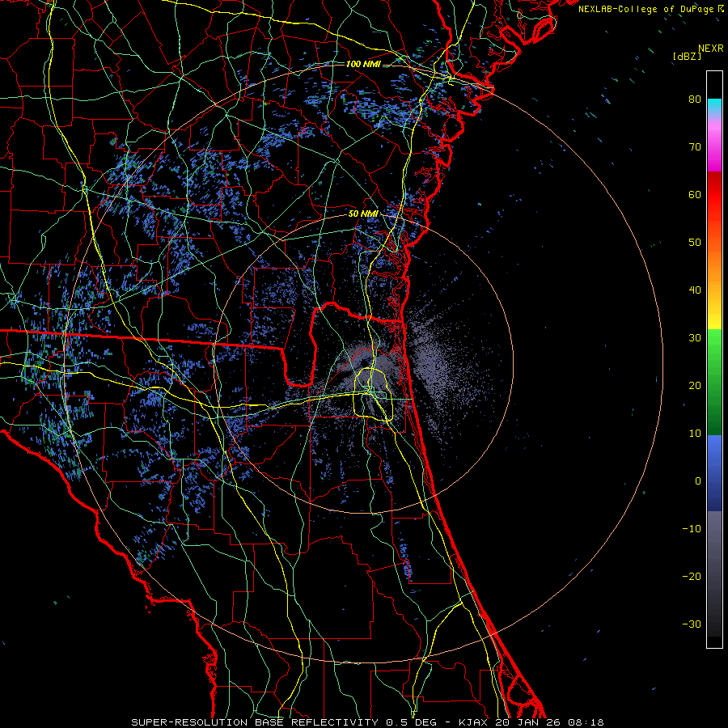Click the 30 dBZ scale value
Screen dimensions: 728x728
pyautogui.click(x=695, y=337)
